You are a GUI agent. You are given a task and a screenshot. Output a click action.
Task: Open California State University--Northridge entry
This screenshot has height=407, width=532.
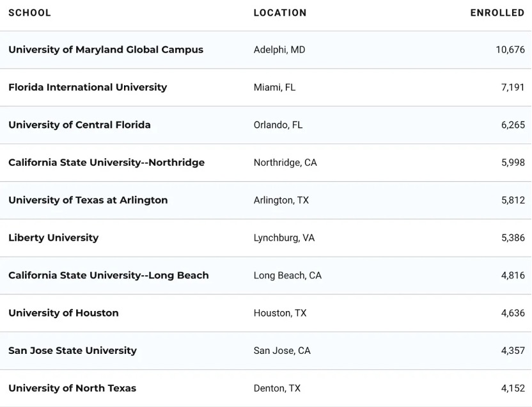106,163
